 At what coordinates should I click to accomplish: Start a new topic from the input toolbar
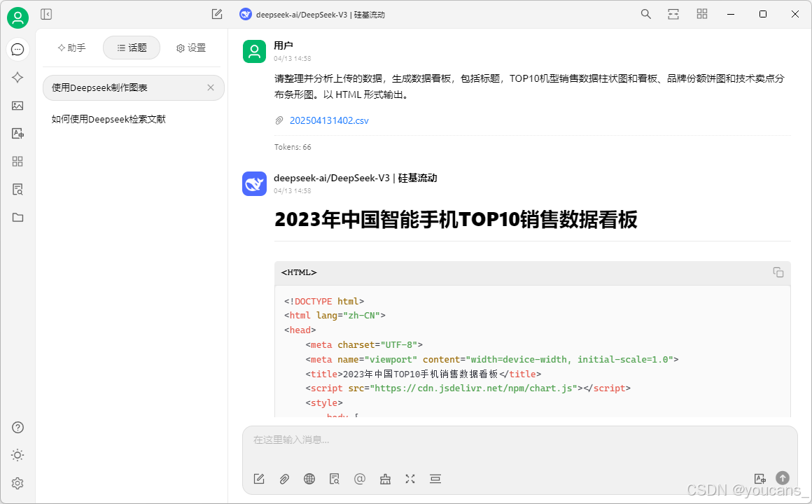[259, 479]
